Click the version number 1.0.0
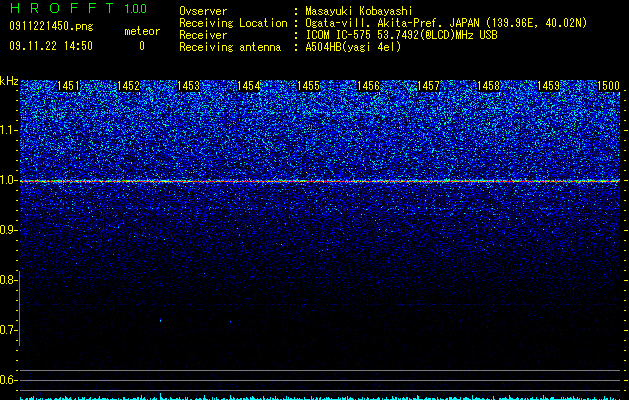Screen dimensions: 629x400 click(136, 9)
